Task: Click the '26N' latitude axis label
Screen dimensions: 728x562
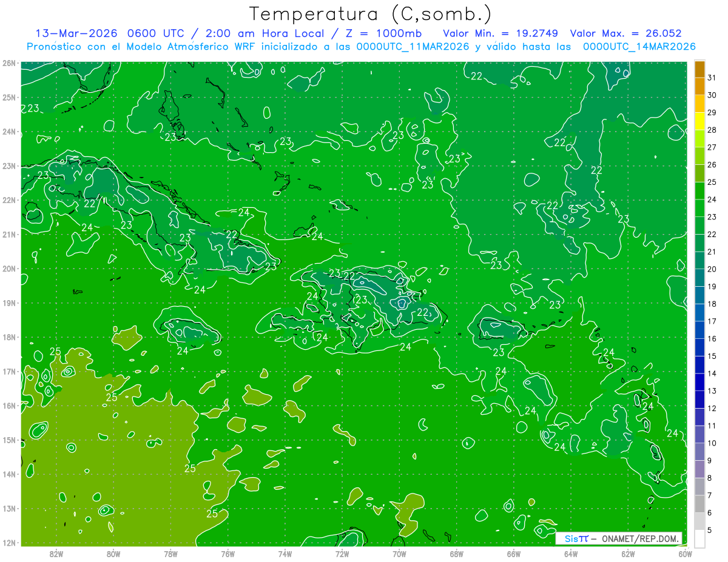Action: (x=8, y=63)
